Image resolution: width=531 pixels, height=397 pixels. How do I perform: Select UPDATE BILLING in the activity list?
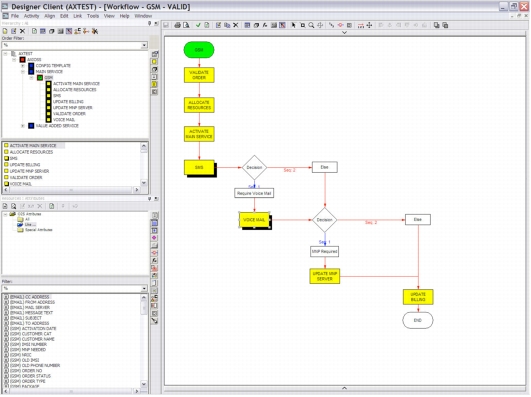(x=25, y=165)
